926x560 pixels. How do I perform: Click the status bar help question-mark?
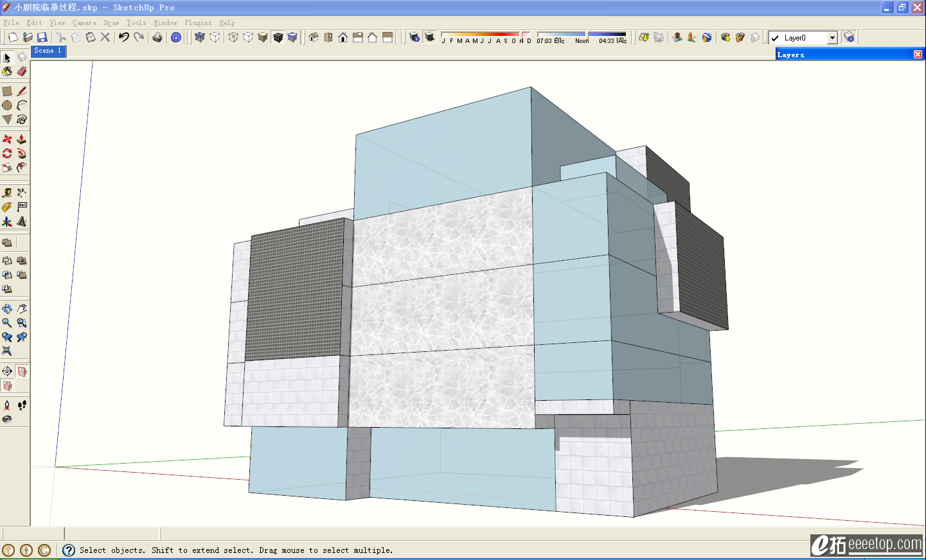coord(69,550)
